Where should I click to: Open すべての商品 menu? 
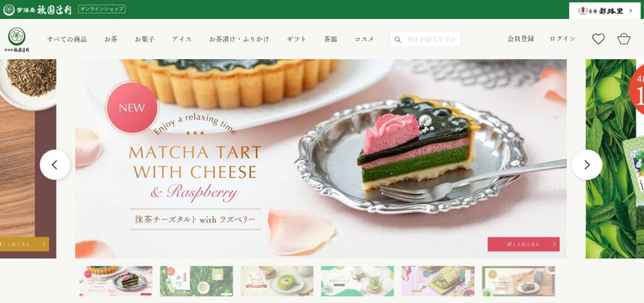[x=67, y=40]
